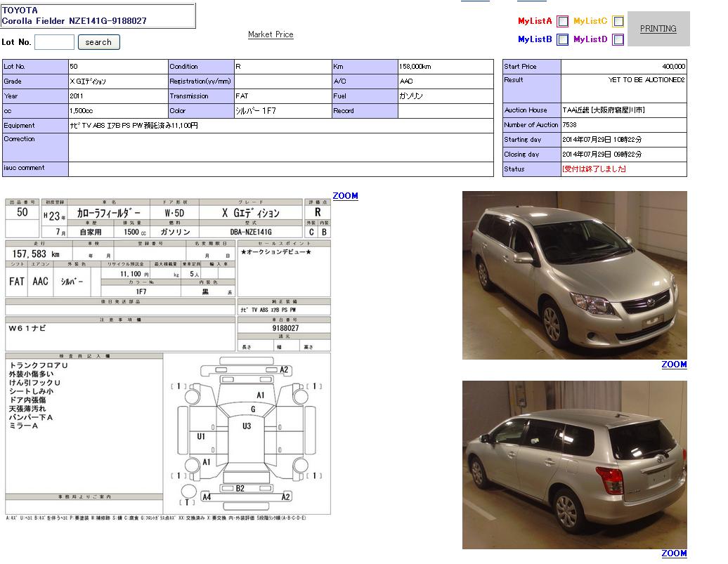
Task: Click the blue MyListB label
Action: pyautogui.click(x=535, y=40)
